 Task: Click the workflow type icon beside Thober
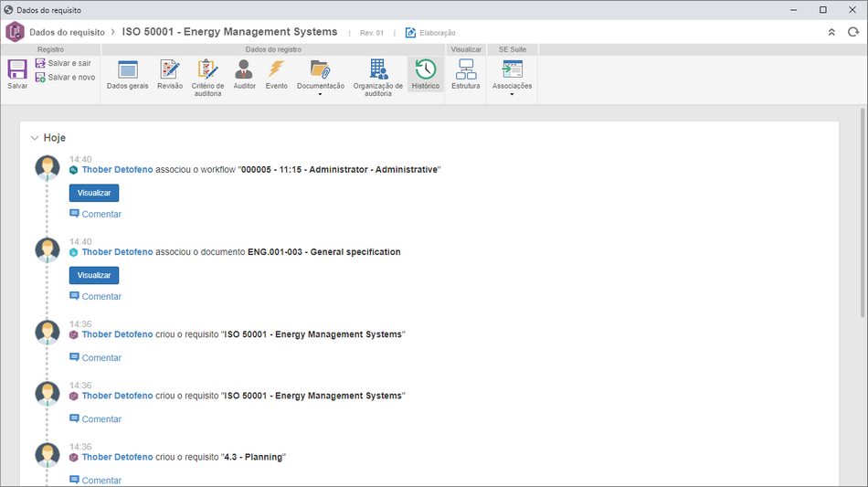pos(74,170)
